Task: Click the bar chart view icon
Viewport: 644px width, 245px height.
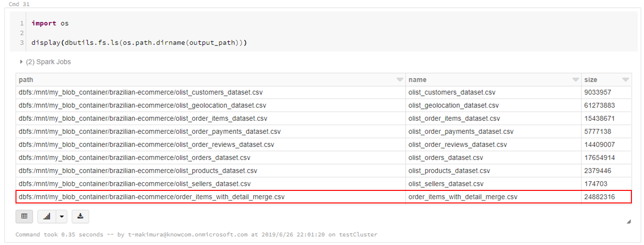Action: pos(47,216)
